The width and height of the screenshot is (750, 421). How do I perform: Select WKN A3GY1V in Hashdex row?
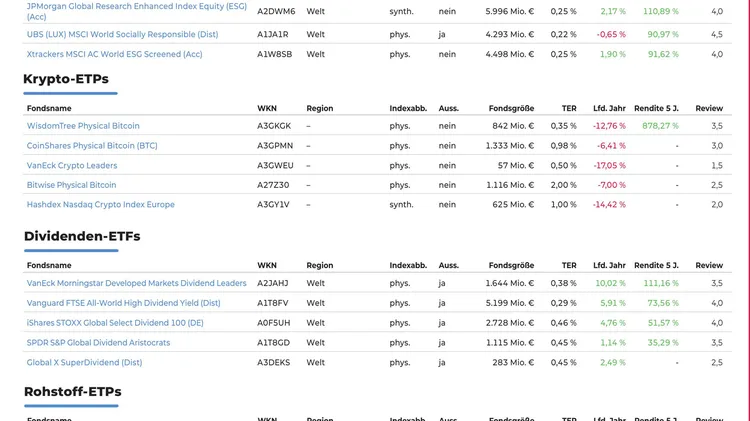tap(273, 204)
